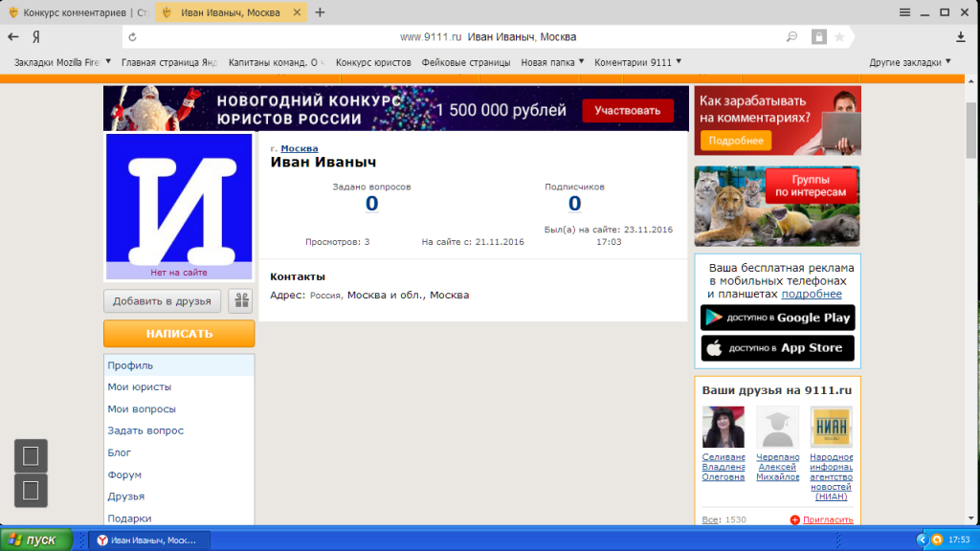Image resolution: width=980 pixels, height=551 pixels.
Task: Click the Добавить в друзья button
Action: [163, 301]
